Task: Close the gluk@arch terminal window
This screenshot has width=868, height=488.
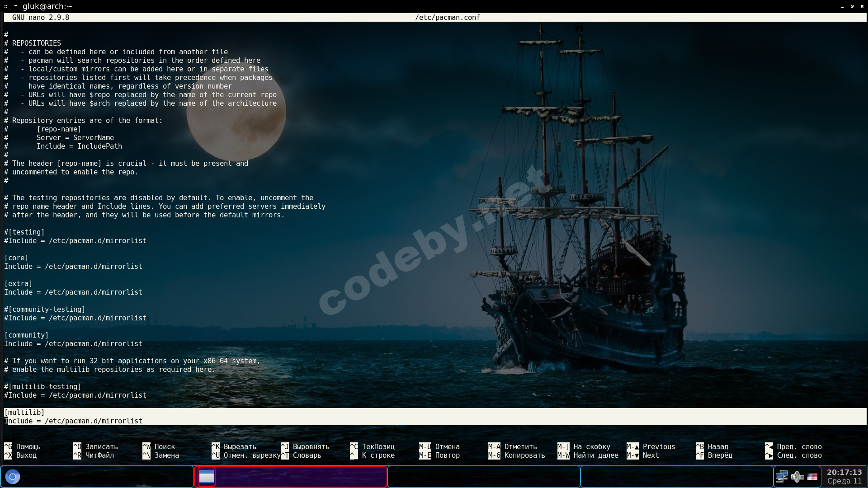Action: (862, 6)
